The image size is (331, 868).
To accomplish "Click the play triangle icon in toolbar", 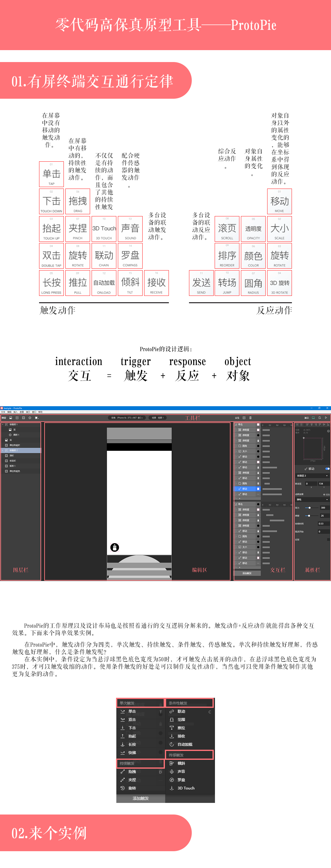I will click(x=326, y=418).
